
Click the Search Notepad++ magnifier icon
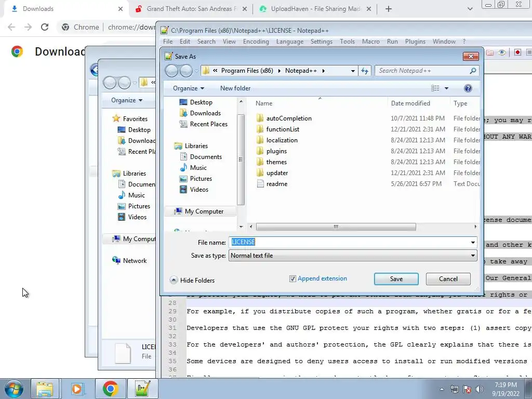(x=473, y=71)
